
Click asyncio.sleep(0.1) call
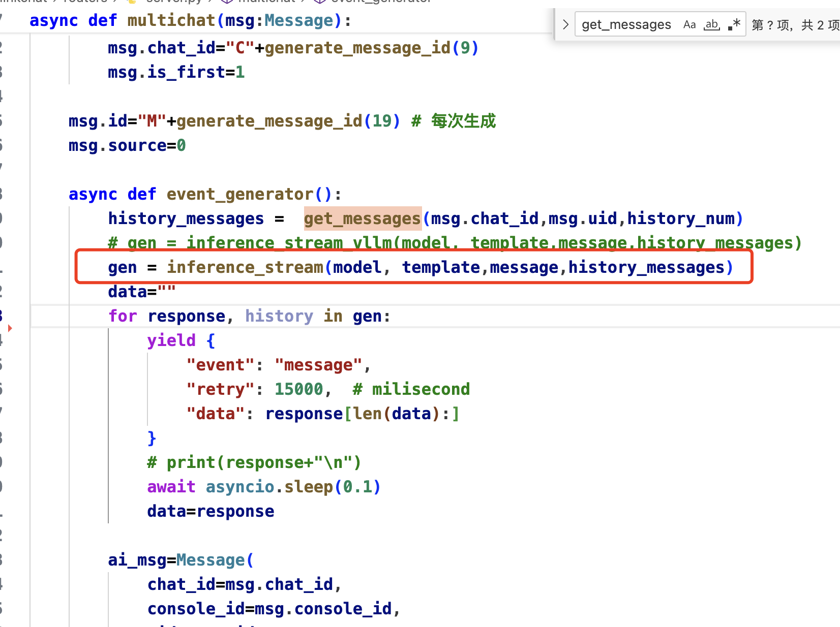pyautogui.click(x=293, y=487)
